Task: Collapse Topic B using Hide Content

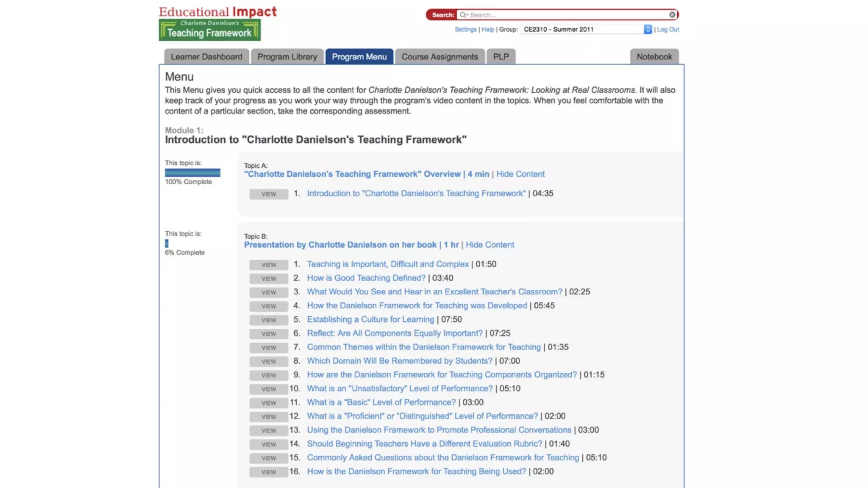Action: (x=490, y=245)
